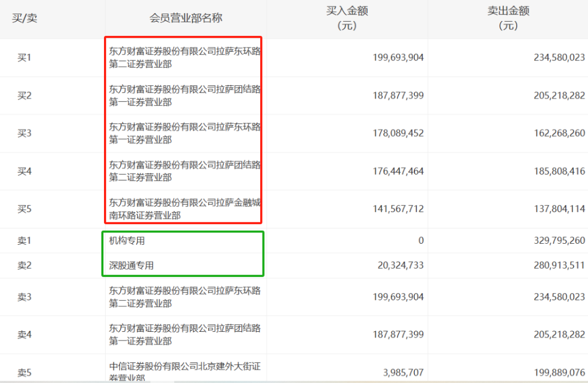The width and height of the screenshot is (588, 383).
Task: Click sell amount 234,580,023 in 卖3 row
Action: (559, 297)
